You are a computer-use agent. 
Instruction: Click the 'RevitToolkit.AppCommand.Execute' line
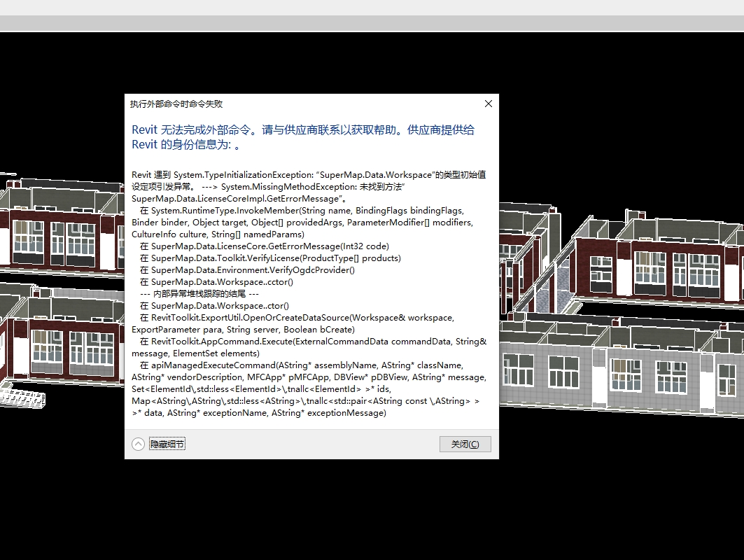[313, 341]
